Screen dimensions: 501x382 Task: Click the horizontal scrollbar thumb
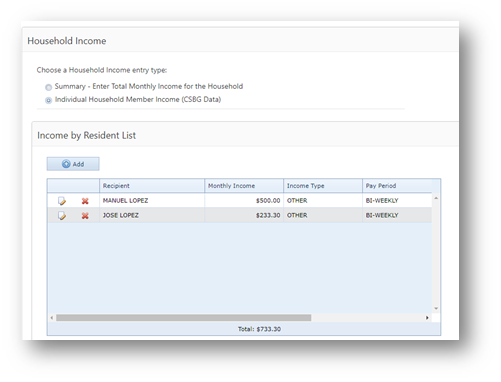[x=184, y=318]
